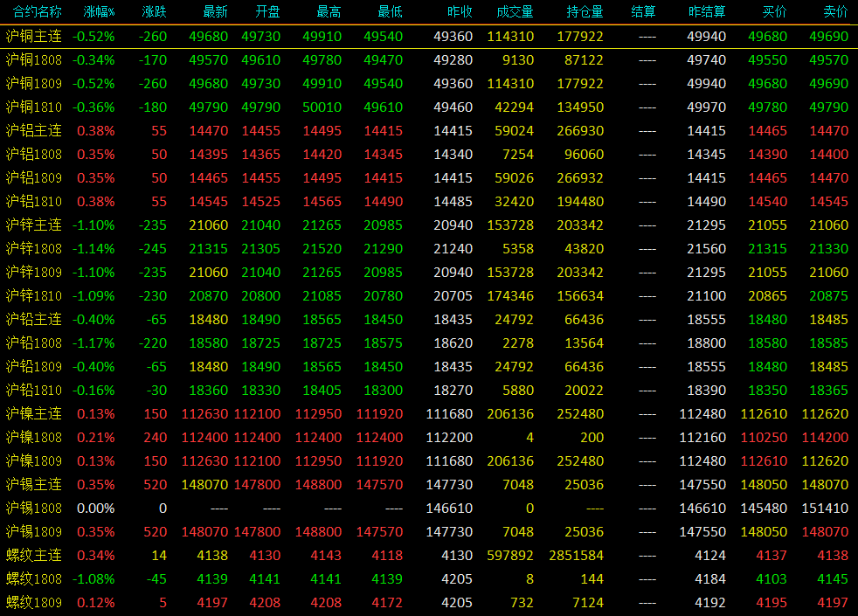The image size is (858, 616).
Task: Click the 最新 column header
Action: point(215,11)
